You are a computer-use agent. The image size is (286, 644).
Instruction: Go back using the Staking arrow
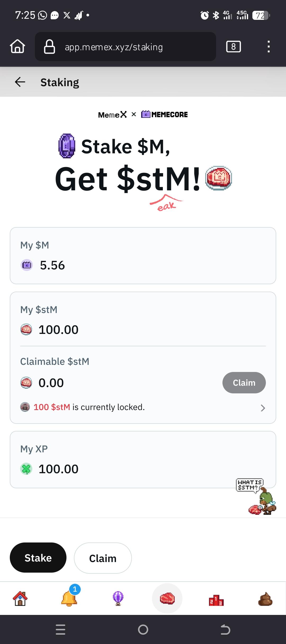[x=20, y=82]
